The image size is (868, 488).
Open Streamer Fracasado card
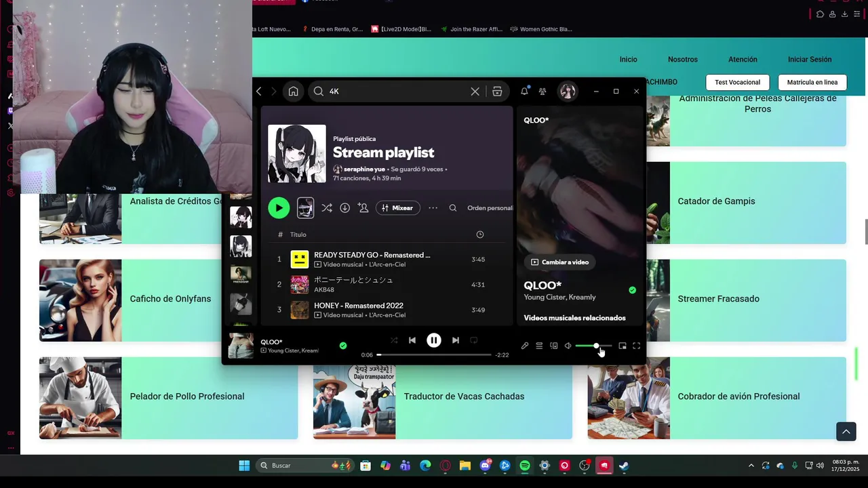[746, 300]
